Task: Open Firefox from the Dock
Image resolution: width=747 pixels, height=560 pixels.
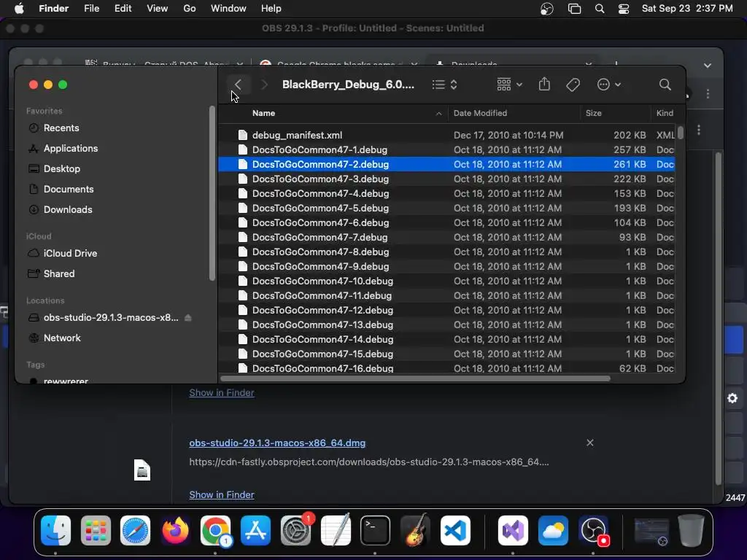Action: [175, 530]
